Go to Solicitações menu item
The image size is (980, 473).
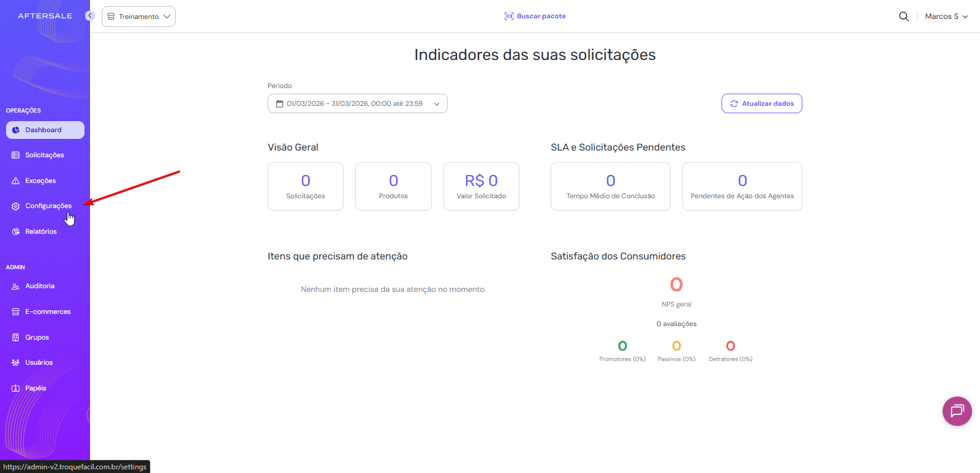click(44, 155)
